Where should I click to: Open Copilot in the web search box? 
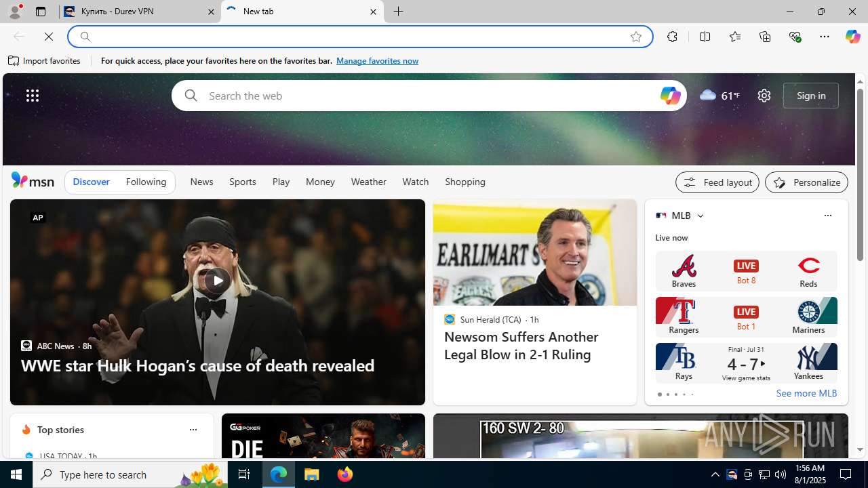click(670, 96)
